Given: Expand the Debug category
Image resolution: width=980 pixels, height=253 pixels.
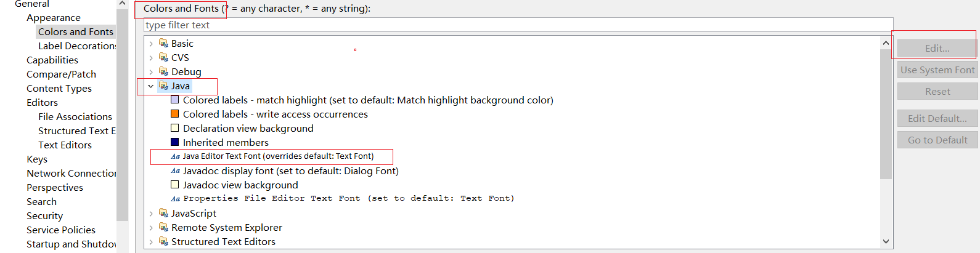Looking at the screenshot, I should [x=150, y=72].
